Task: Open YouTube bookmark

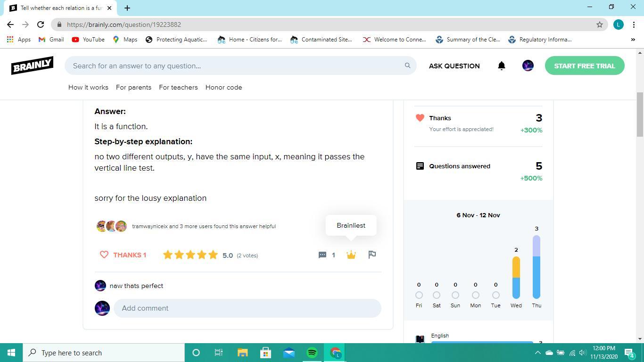Action: (x=88, y=40)
